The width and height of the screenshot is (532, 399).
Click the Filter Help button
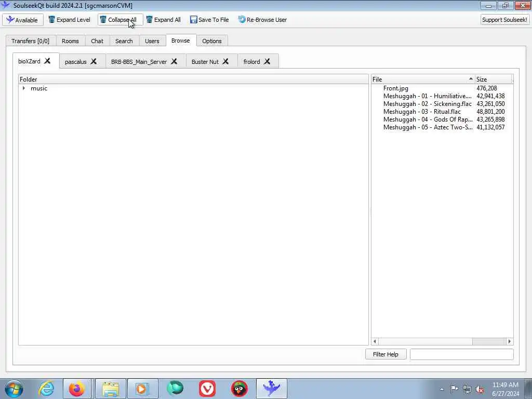coord(385,354)
